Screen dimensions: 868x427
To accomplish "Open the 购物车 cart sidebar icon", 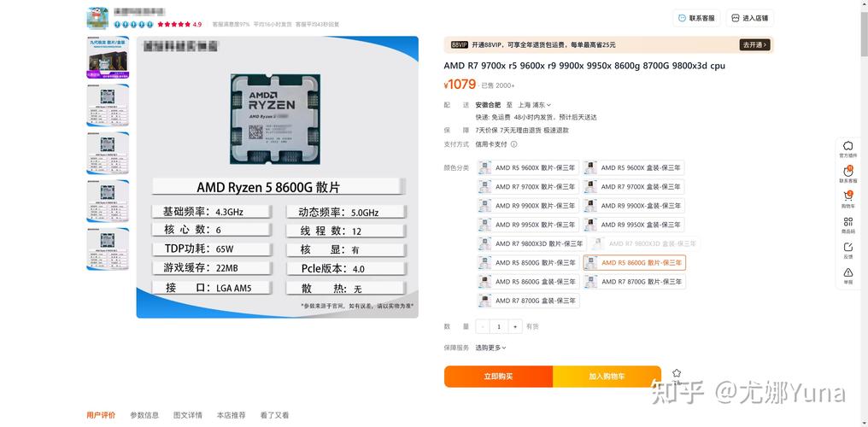I will tap(847, 199).
